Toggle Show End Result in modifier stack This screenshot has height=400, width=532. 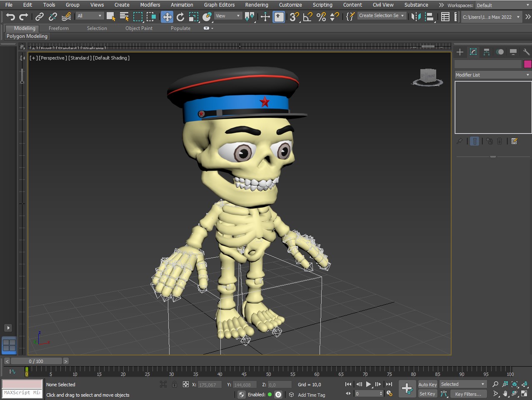475,141
